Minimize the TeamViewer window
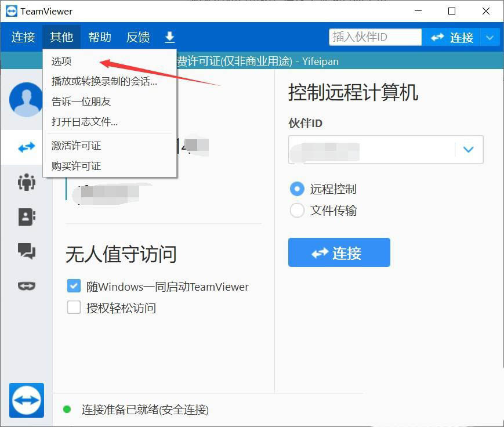This screenshot has height=427, width=504. coord(418,11)
